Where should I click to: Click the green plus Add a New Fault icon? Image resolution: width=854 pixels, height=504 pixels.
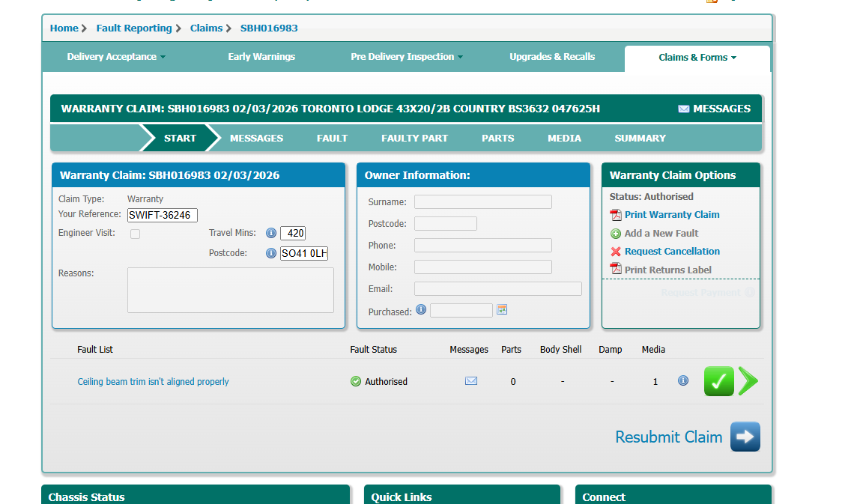(x=616, y=234)
